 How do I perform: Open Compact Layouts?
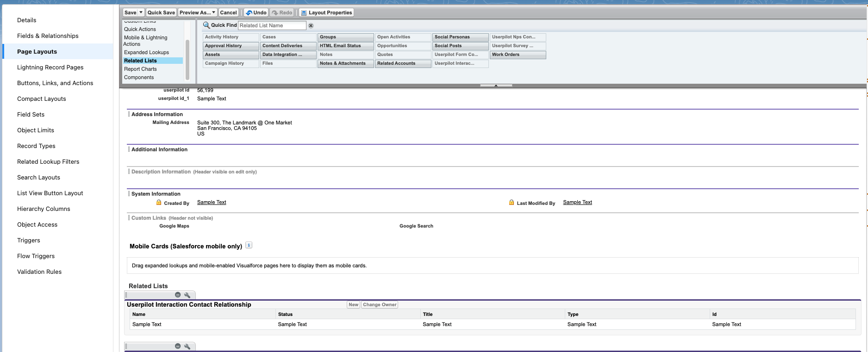pos(42,99)
